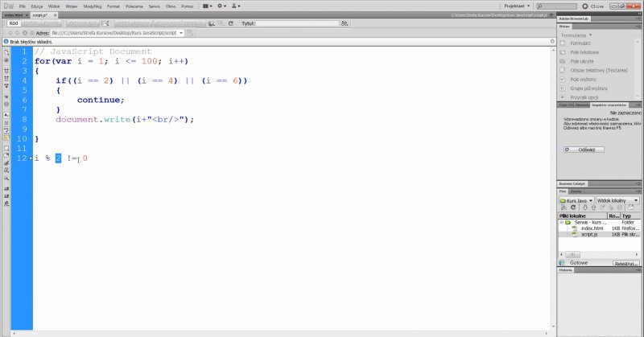Image resolution: width=644 pixels, height=337 pixels.
Task: Open the gear settings icon in menu bar
Action: click(221, 6)
